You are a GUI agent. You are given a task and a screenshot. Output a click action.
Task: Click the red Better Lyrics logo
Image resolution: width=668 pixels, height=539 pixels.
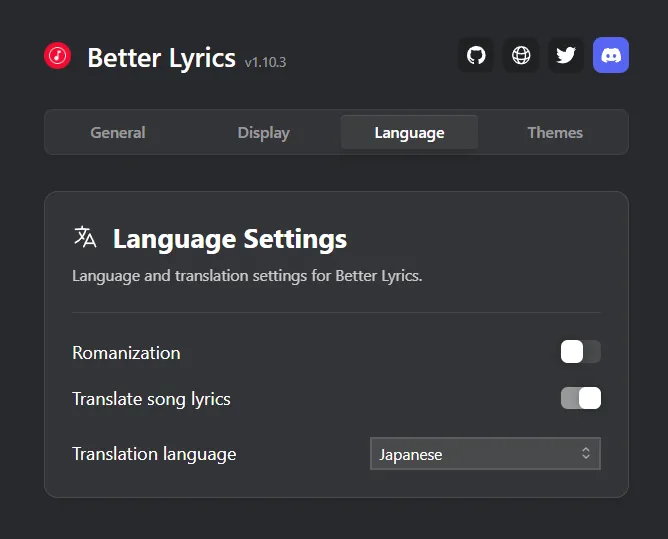[58, 55]
